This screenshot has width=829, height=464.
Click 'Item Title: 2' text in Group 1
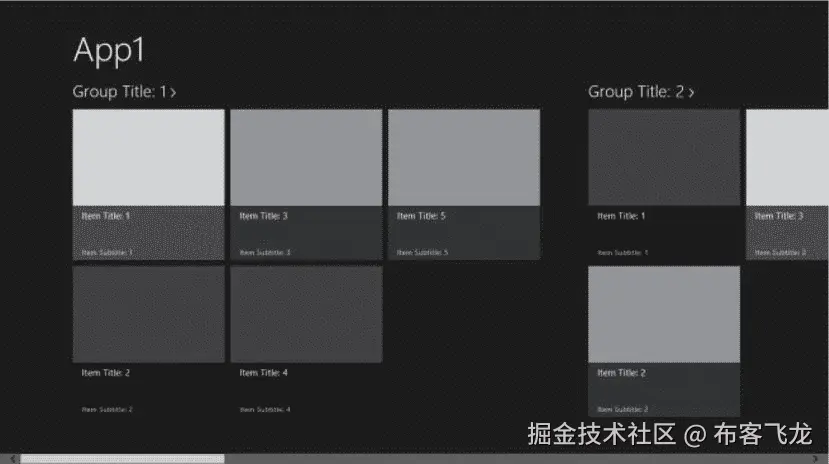click(105, 373)
